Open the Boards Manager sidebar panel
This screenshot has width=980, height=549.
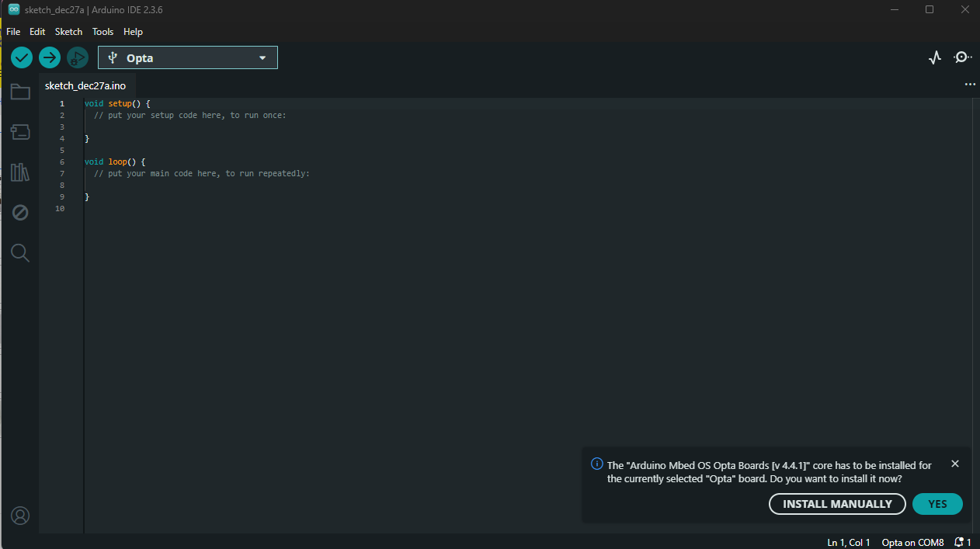pyautogui.click(x=20, y=132)
